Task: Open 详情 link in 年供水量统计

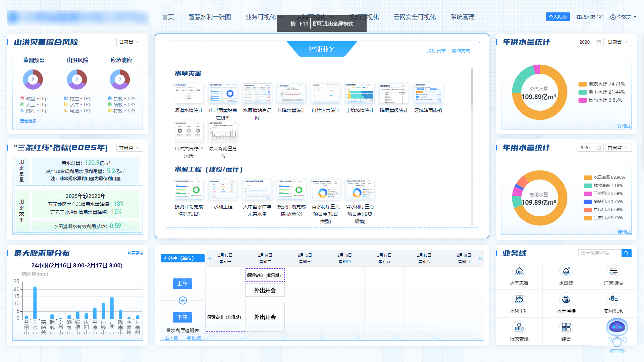Action: click(624, 126)
